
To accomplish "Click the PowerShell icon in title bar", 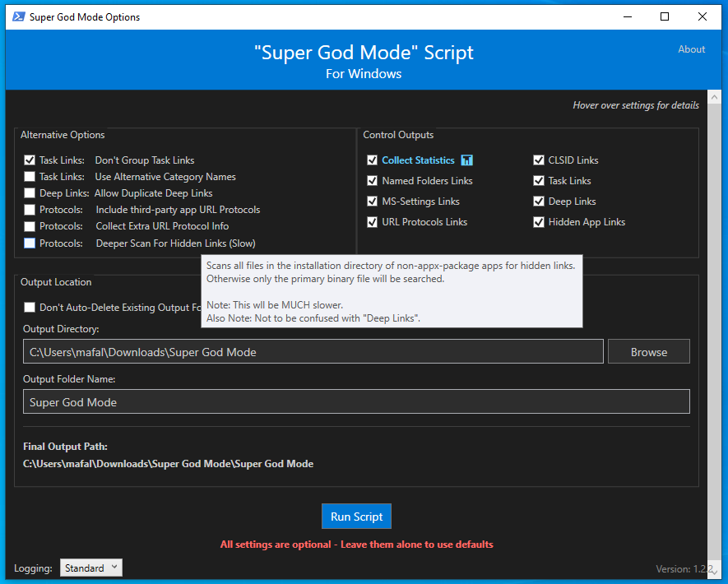I will (x=19, y=16).
